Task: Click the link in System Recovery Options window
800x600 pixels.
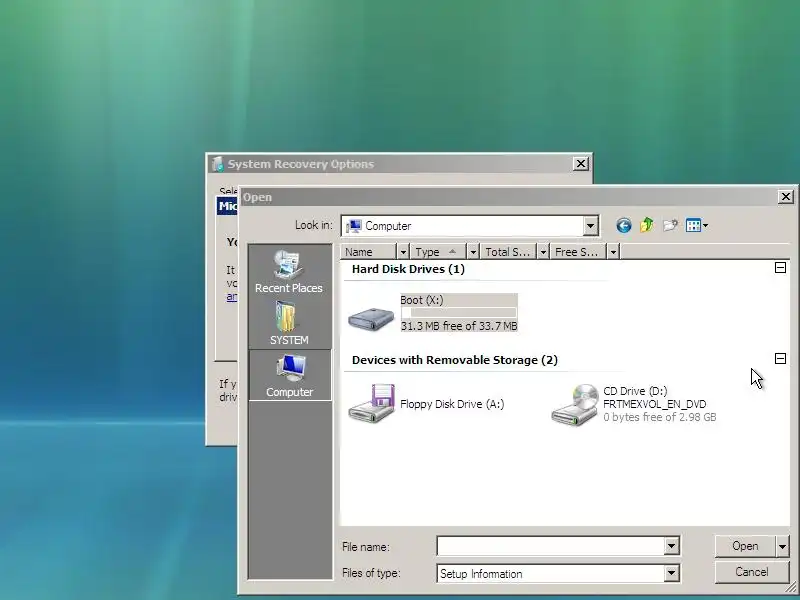Action: [x=232, y=296]
